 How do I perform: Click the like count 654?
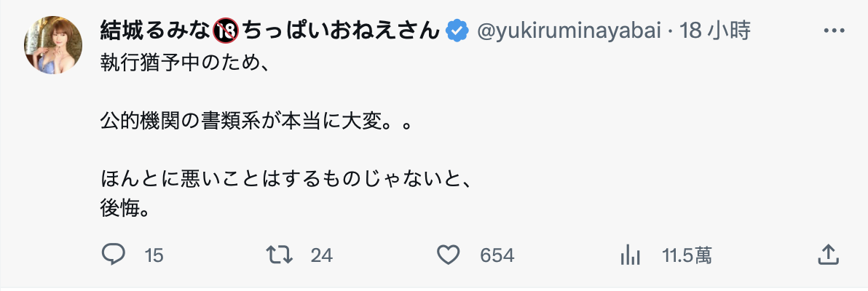click(497, 255)
